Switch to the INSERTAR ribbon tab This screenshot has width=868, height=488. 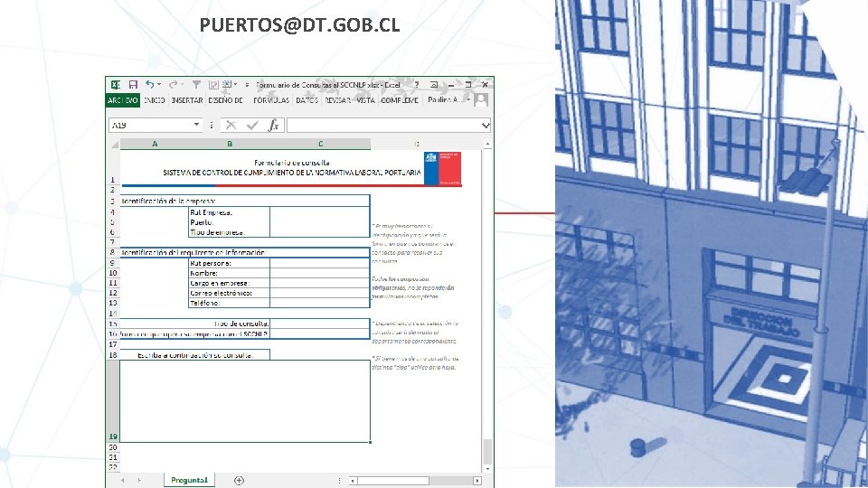(187, 100)
